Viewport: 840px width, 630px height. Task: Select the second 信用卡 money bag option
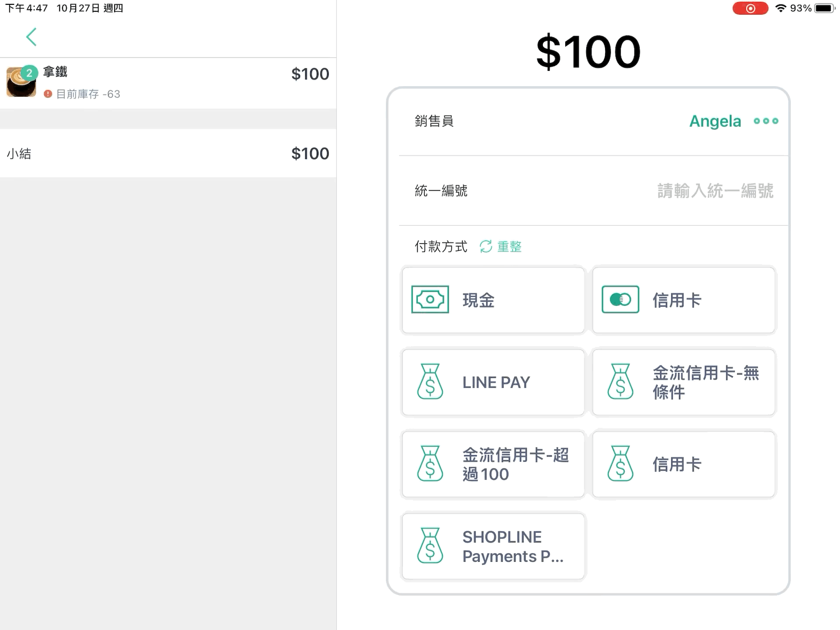[684, 464]
